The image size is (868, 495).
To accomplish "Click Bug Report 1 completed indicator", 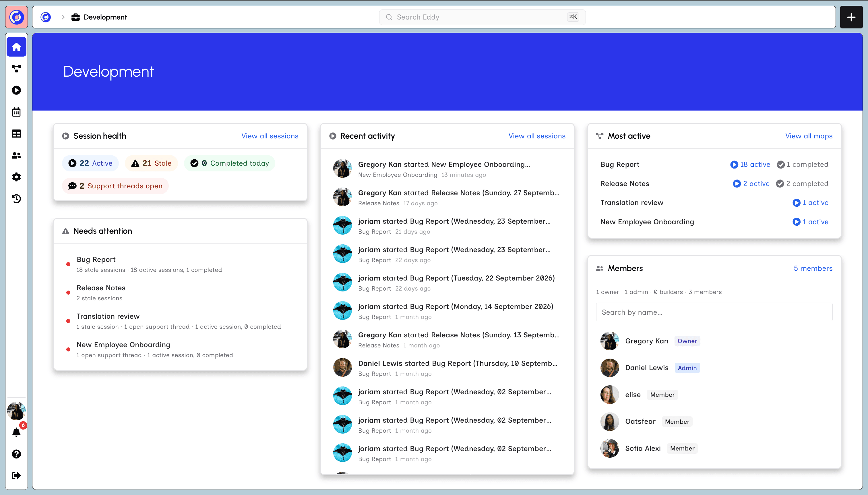I will [x=802, y=165].
